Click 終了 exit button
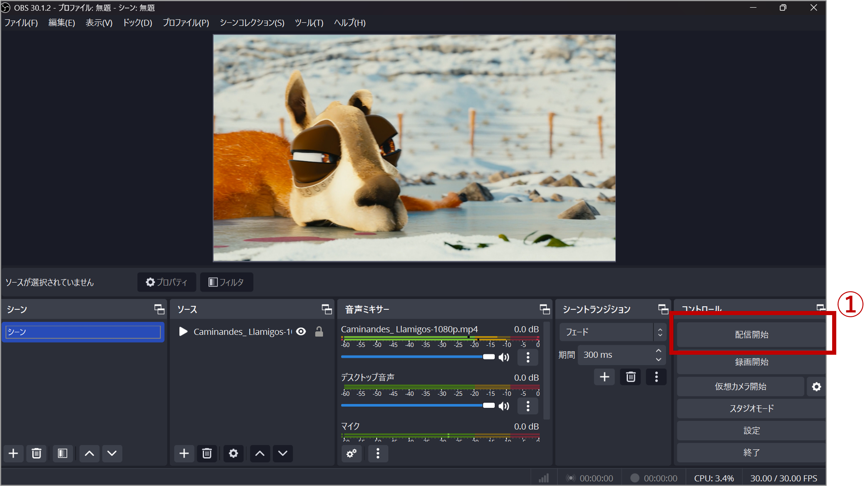 pos(751,452)
